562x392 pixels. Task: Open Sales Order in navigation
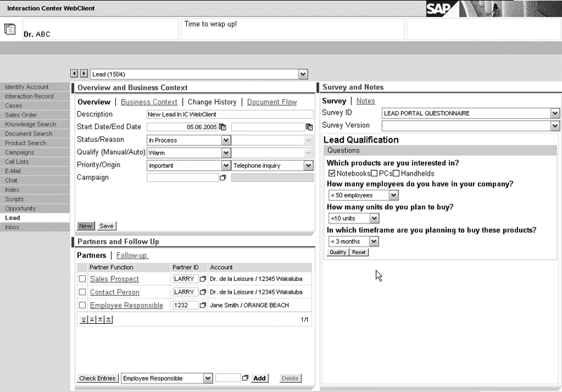click(34, 115)
